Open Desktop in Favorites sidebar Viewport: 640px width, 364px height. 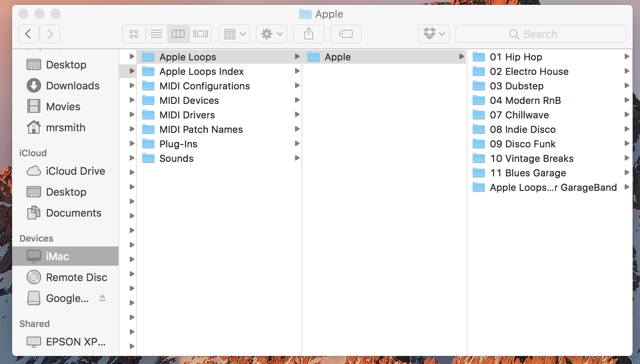pos(65,65)
